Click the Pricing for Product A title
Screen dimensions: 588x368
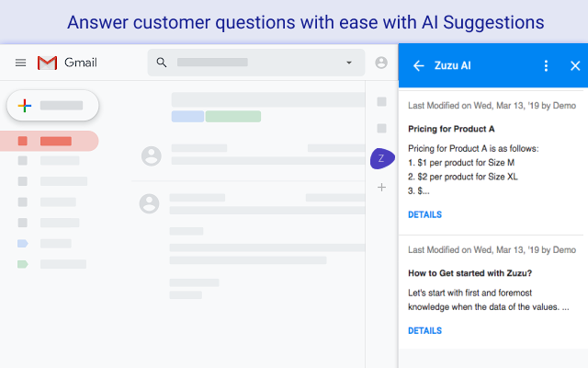coord(451,129)
